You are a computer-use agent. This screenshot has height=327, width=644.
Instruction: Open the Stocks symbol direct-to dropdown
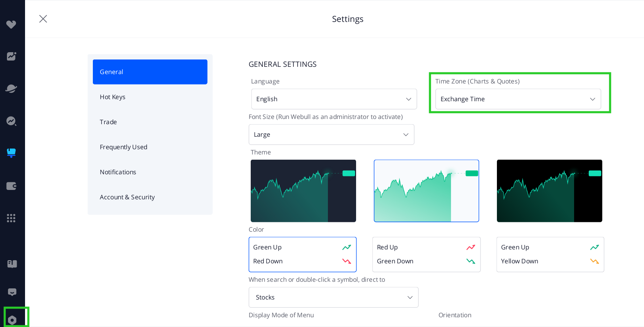coord(333,297)
